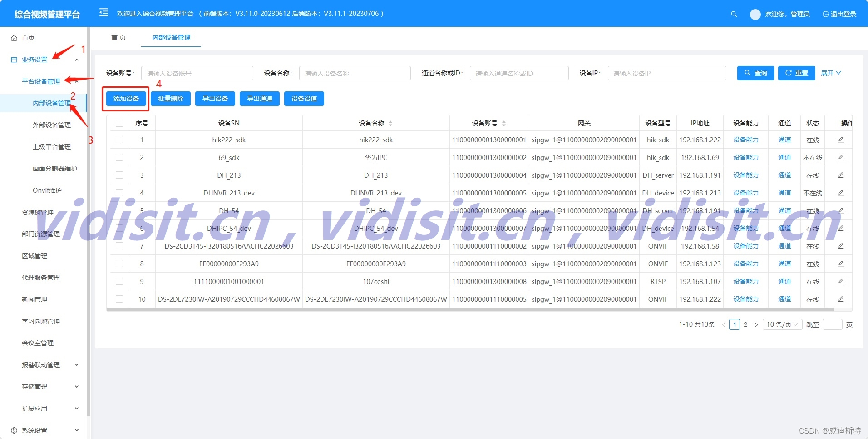Viewport: 868px width, 439px height.
Task: Click the sort arrows on 设备名称 column
Action: coord(390,123)
